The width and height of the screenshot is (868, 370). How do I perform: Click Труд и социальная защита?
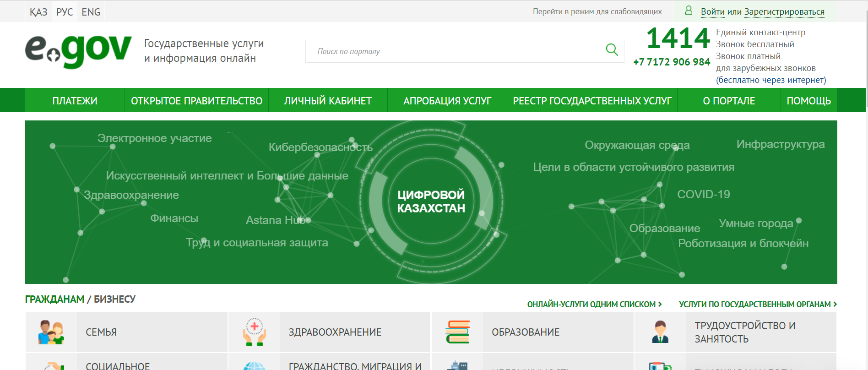pos(257,243)
